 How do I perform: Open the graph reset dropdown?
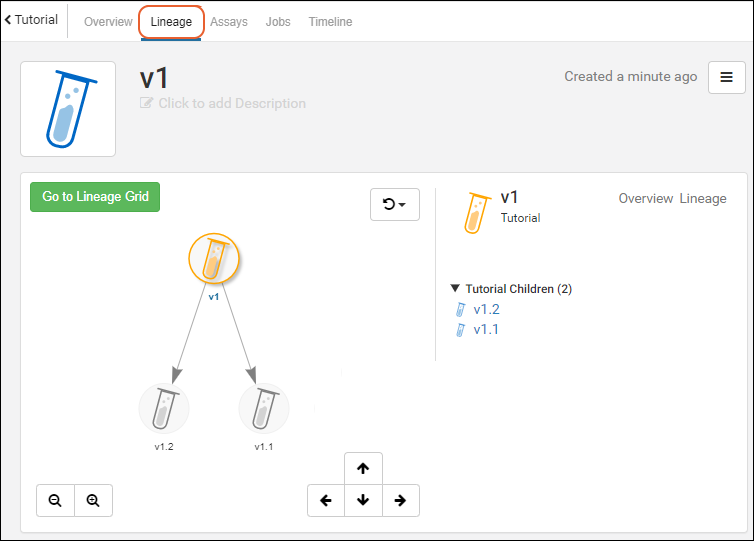(394, 204)
